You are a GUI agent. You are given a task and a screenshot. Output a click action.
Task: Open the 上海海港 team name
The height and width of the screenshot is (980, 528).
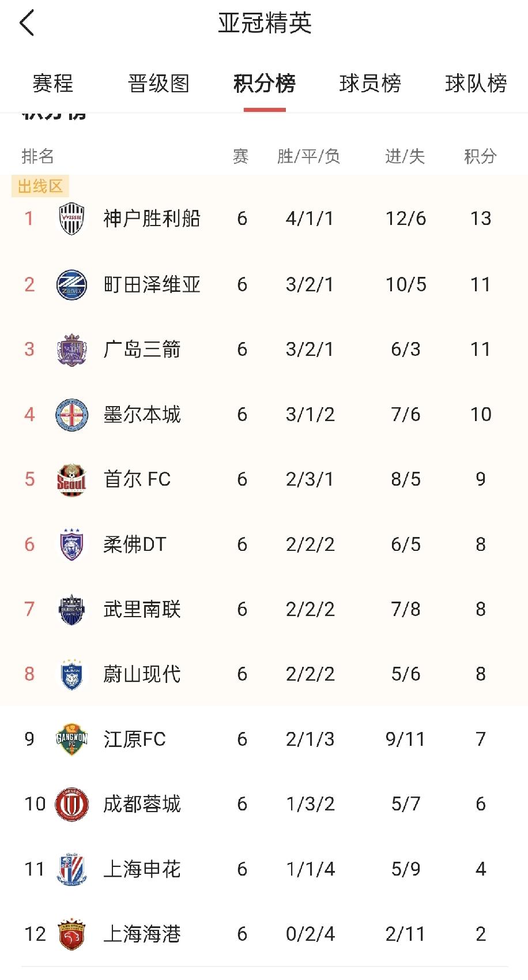(142, 934)
